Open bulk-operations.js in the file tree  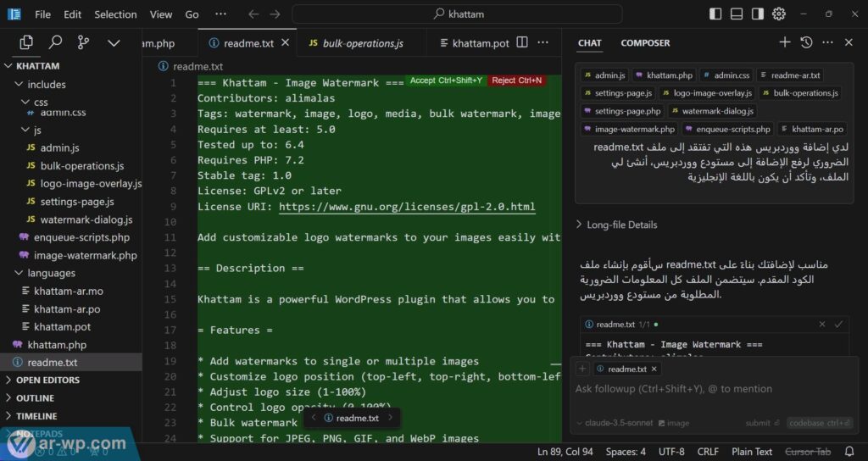coord(82,166)
